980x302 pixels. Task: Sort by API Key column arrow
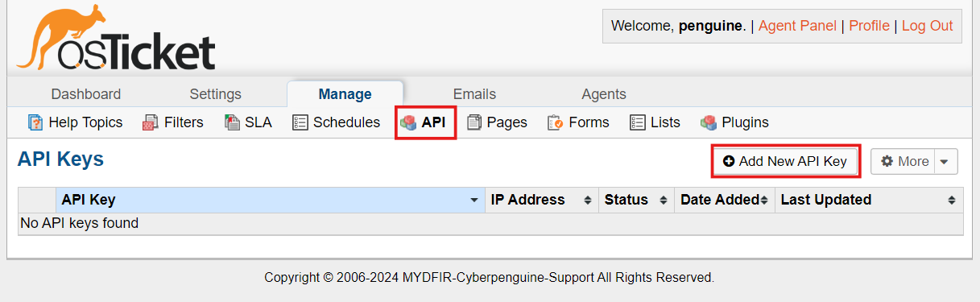click(474, 201)
